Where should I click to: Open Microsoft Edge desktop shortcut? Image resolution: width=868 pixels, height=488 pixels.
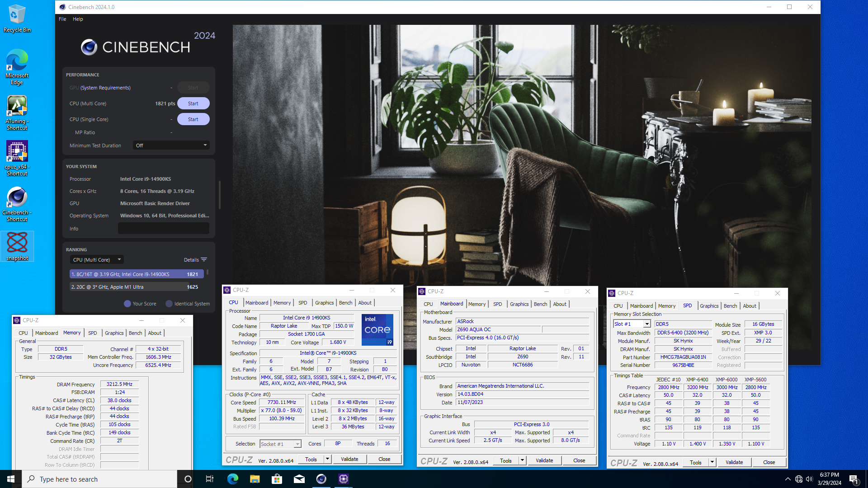17,67
